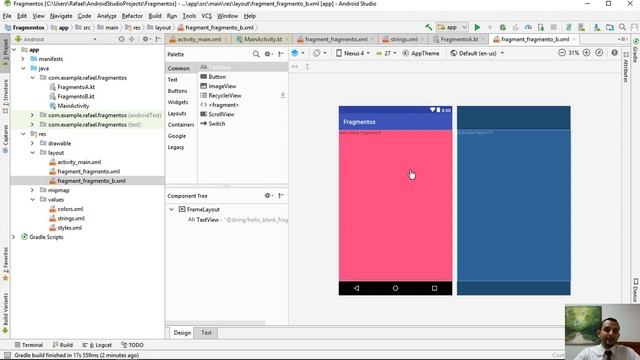640x360 pixels.
Task: Open Palette settings gear
Action: pos(268,54)
